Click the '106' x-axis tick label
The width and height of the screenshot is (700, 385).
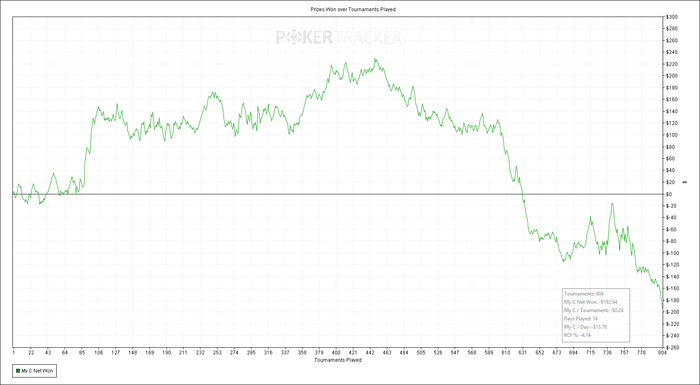(x=99, y=353)
